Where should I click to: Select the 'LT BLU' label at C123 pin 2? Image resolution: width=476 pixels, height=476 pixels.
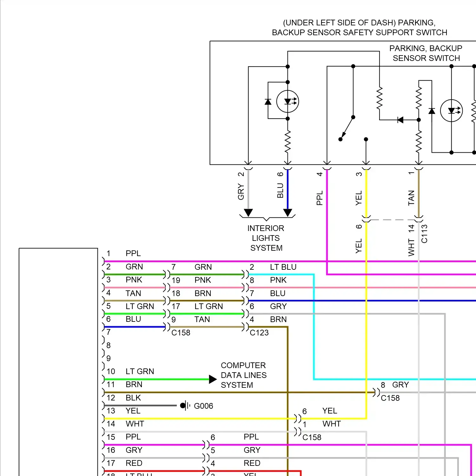283,267
